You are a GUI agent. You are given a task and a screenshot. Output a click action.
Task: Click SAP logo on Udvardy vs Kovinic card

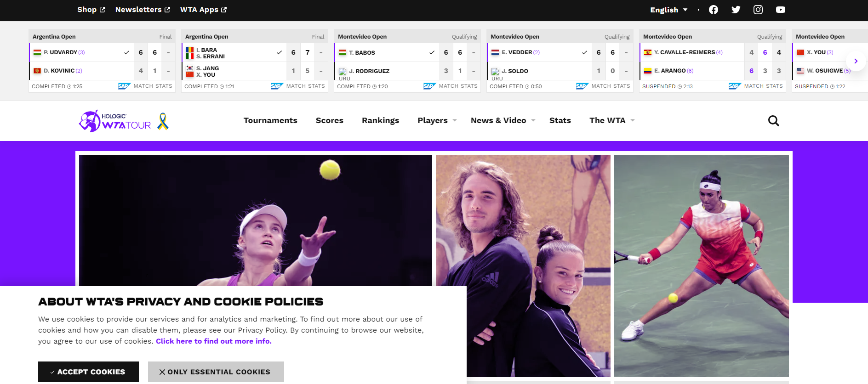[x=124, y=86]
